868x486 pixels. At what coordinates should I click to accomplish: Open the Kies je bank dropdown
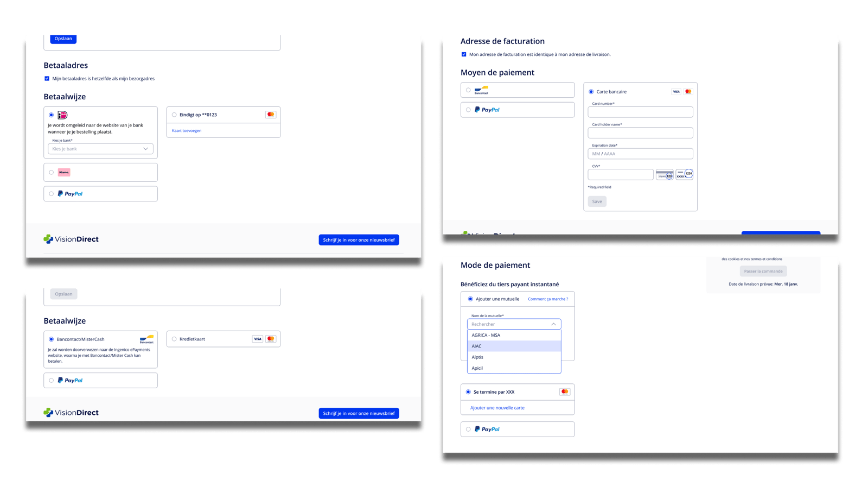pyautogui.click(x=100, y=149)
